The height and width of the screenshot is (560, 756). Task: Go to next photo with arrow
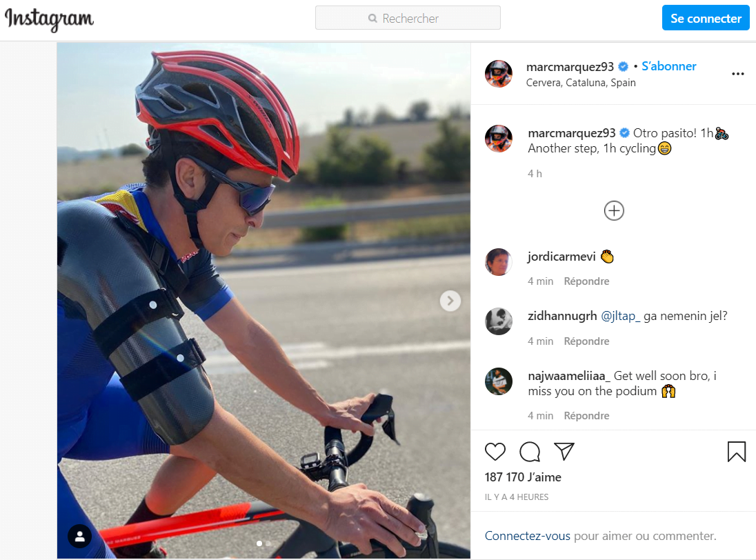[450, 300]
